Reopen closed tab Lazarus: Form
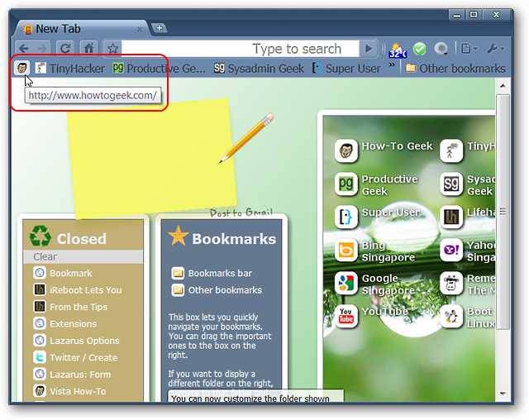Viewport: 529px width, 420px height. point(72,375)
